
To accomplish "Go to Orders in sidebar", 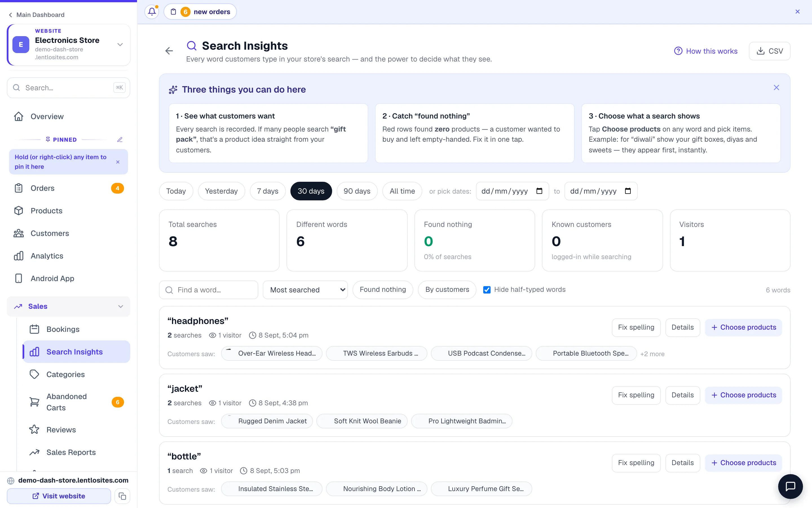I will (69, 188).
